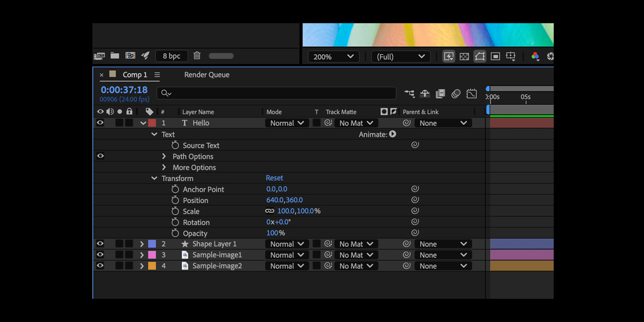Click the Animate text menu button
Image resolution: width=644 pixels, height=322 pixels.
click(393, 134)
